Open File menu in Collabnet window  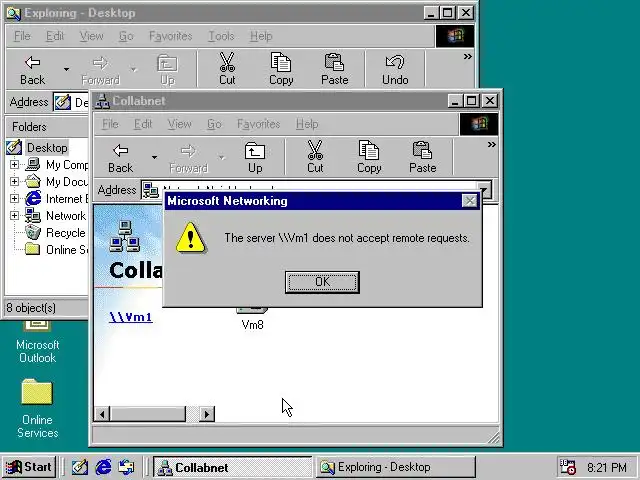click(x=110, y=124)
